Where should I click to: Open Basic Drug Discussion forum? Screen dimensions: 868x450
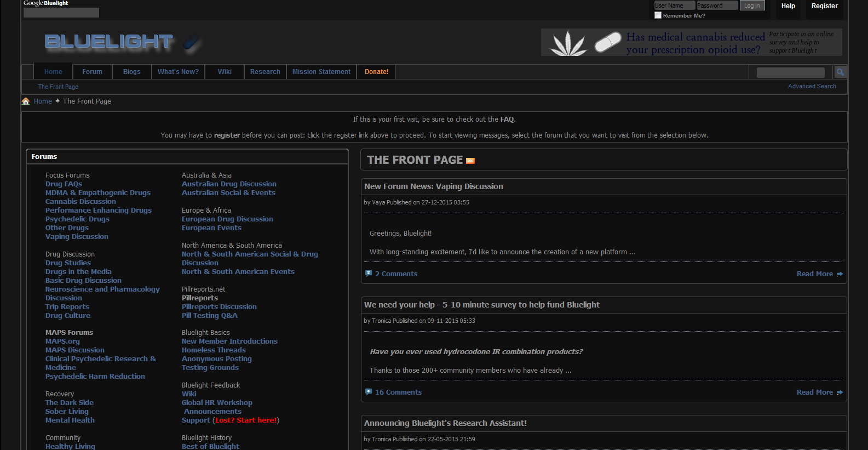83,281
